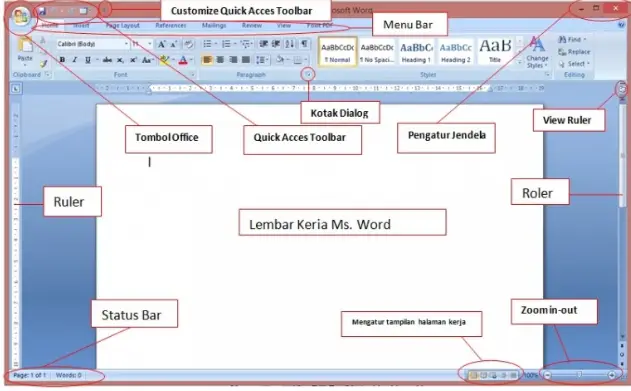Image resolution: width=631 pixels, height=391 pixels.
Task: Switch to the References tab
Action: [x=171, y=25]
